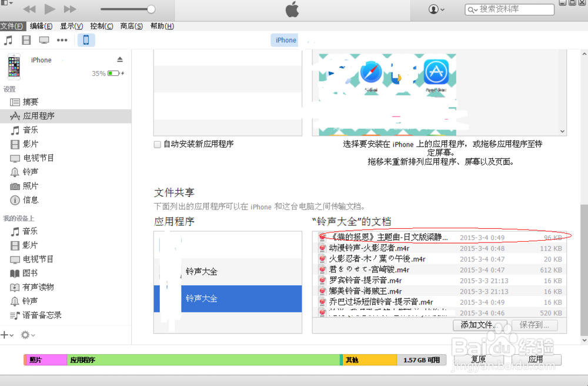Click the 其他 storage bar segment
The width and height of the screenshot is (588, 386).
369,360
